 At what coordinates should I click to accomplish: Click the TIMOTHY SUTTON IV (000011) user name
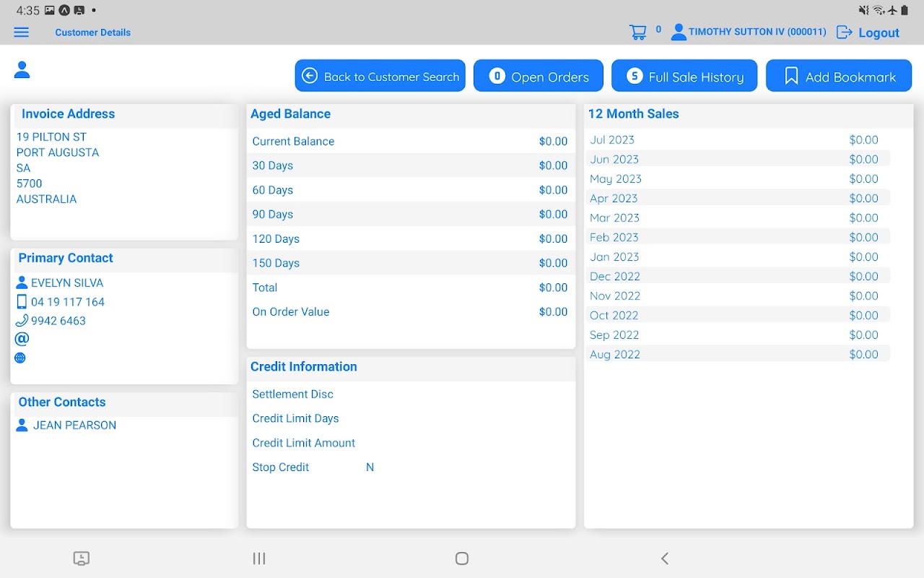tap(757, 32)
